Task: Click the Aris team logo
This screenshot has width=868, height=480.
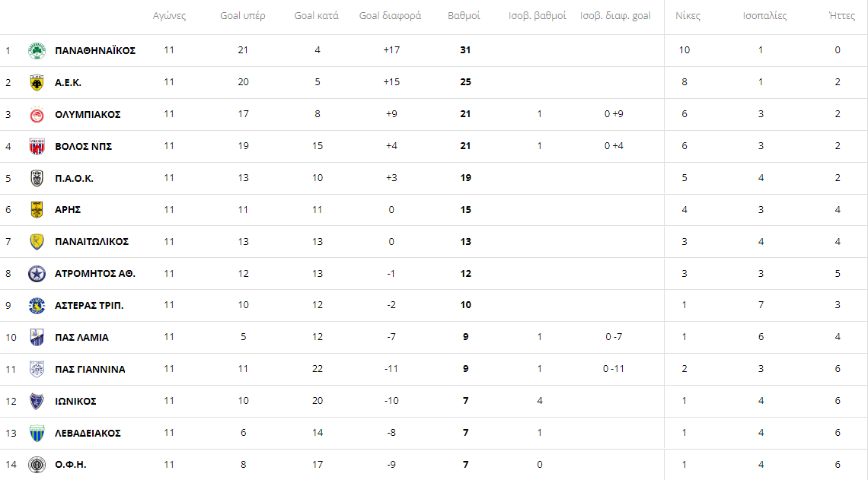Action: pyautogui.click(x=37, y=209)
